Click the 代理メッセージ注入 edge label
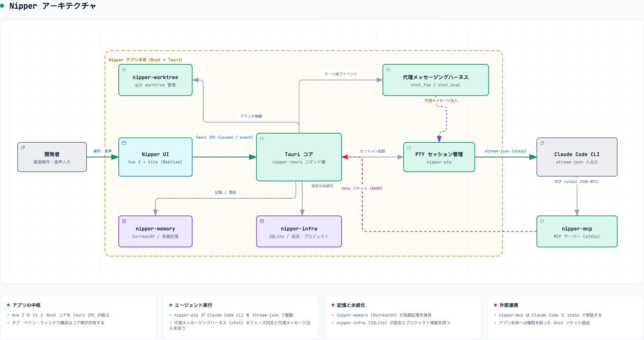The height and width of the screenshot is (340, 644). coord(441,100)
